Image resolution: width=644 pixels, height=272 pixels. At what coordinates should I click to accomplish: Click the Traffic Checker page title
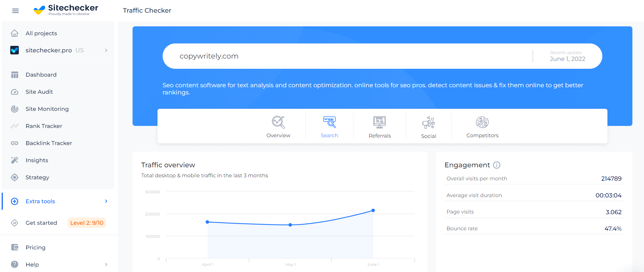pyautogui.click(x=147, y=11)
